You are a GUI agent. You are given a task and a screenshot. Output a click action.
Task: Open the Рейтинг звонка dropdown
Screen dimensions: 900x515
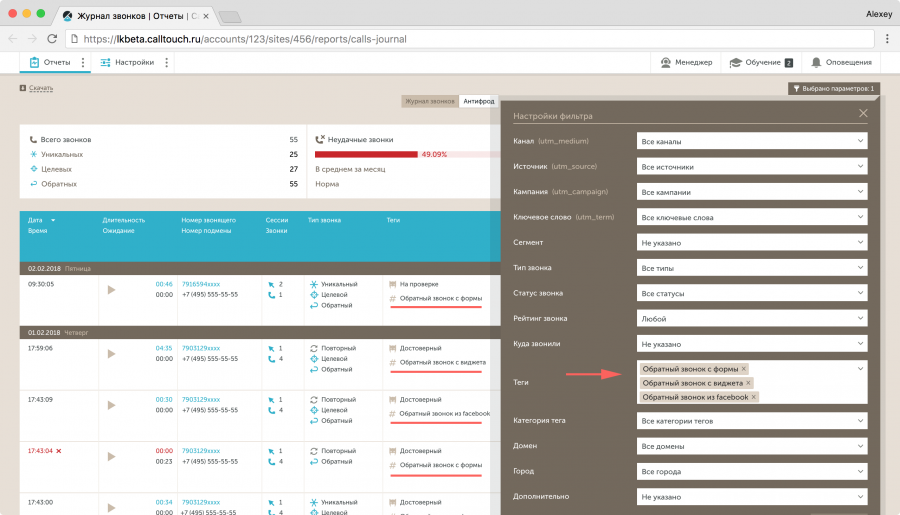pos(752,318)
